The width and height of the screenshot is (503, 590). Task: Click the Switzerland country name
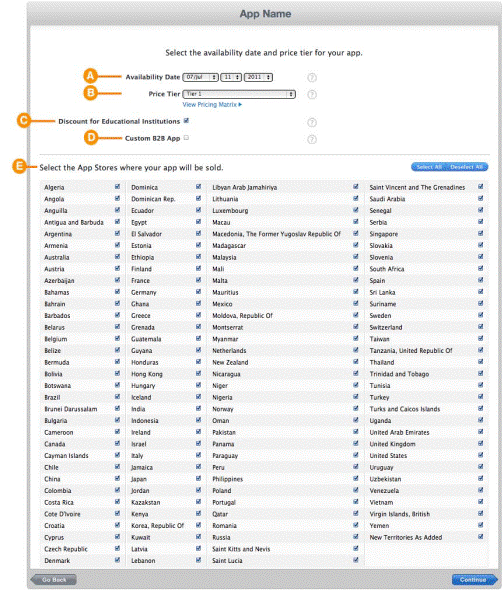386,327
